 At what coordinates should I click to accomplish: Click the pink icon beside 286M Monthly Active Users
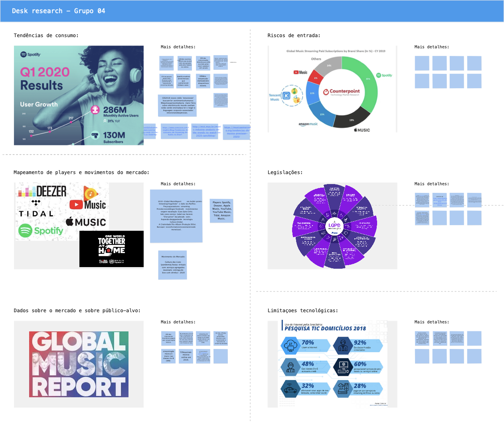click(95, 109)
